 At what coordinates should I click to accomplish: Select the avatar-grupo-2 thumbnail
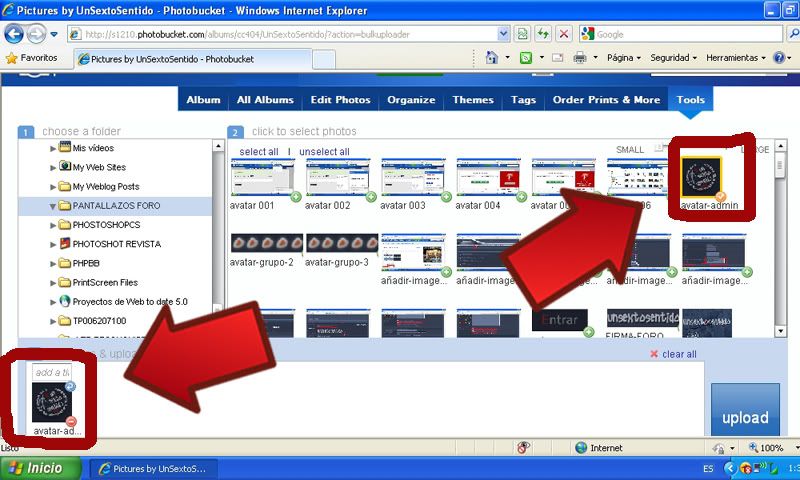[x=266, y=243]
